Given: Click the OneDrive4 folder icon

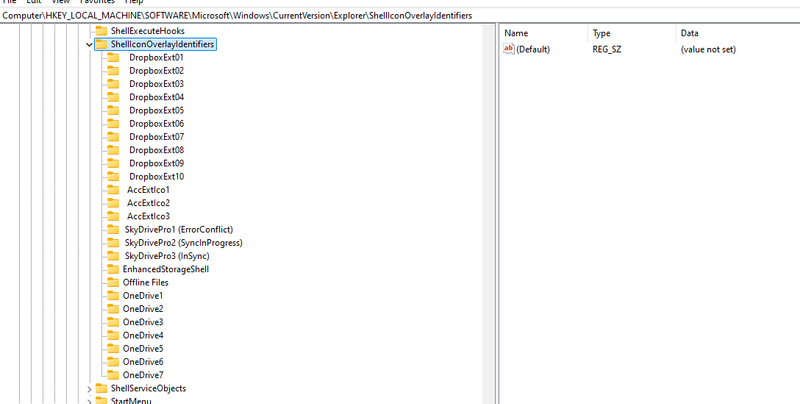Looking at the screenshot, I should point(113,336).
